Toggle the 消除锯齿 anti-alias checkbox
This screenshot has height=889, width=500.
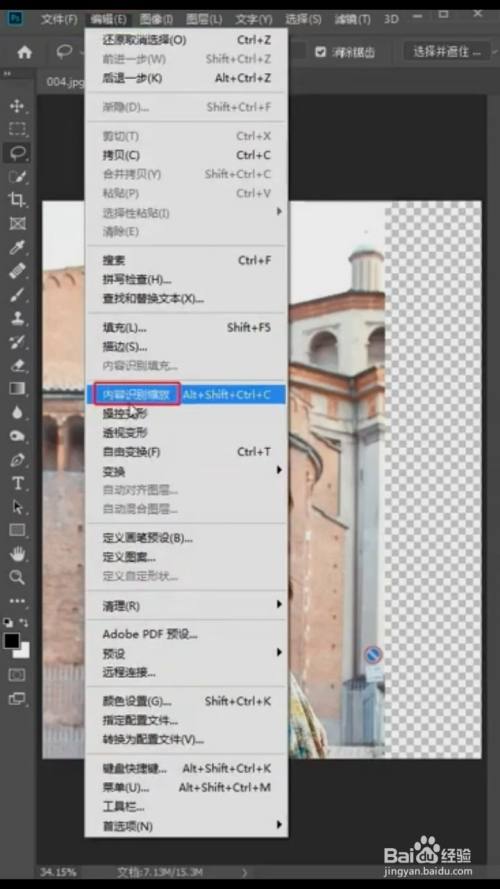[x=321, y=52]
